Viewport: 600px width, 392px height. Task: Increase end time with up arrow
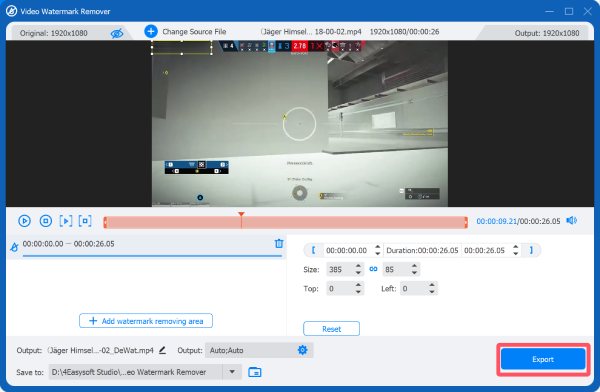point(515,247)
